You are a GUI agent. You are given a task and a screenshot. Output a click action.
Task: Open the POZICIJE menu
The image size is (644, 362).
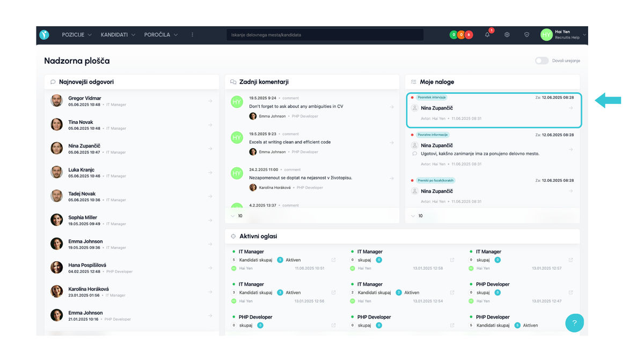pyautogui.click(x=77, y=35)
